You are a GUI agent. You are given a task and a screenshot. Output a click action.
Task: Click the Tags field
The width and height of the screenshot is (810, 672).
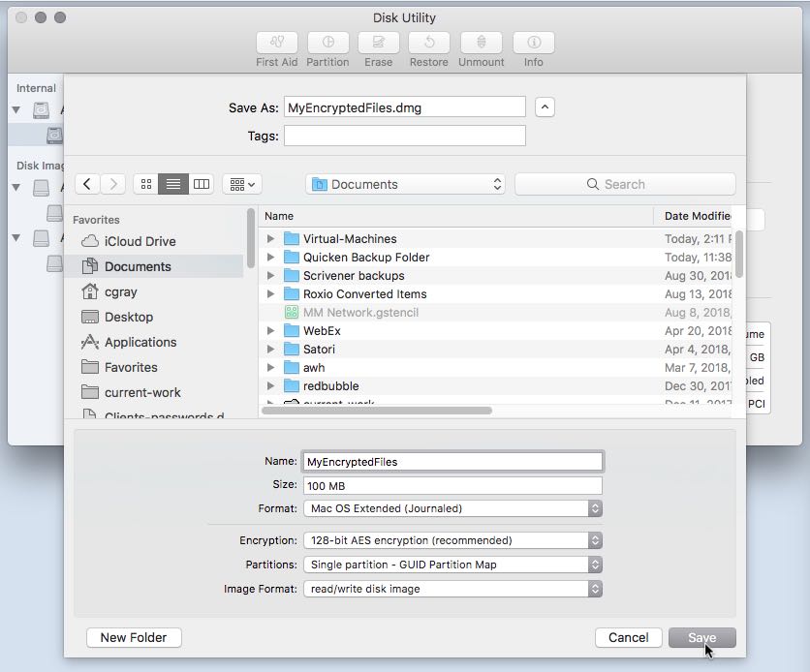[404, 136]
